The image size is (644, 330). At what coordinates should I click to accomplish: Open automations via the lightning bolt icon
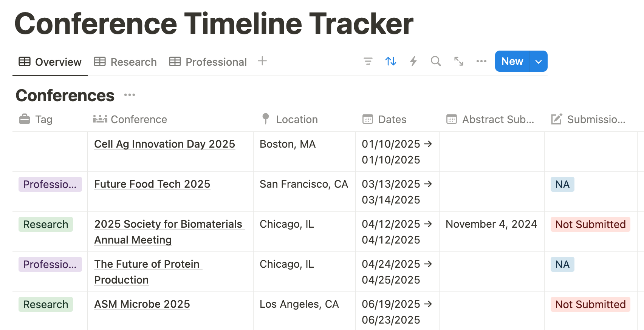click(413, 61)
